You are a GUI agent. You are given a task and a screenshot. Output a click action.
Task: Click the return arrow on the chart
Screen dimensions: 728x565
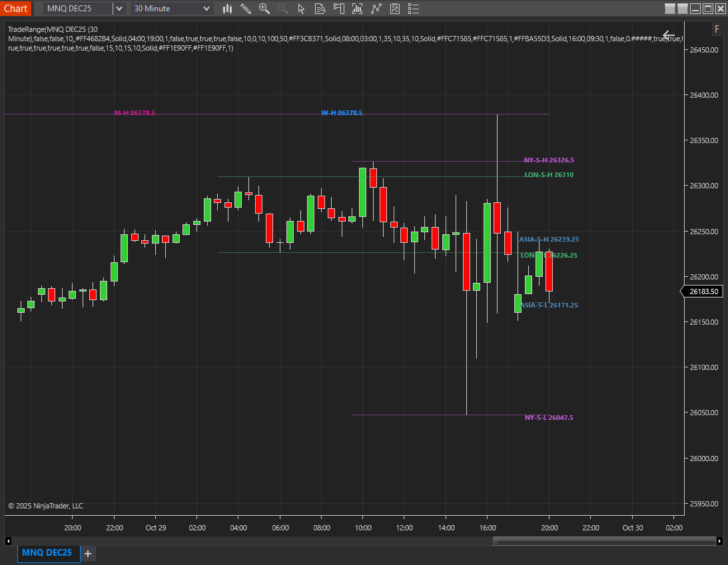[x=669, y=36]
